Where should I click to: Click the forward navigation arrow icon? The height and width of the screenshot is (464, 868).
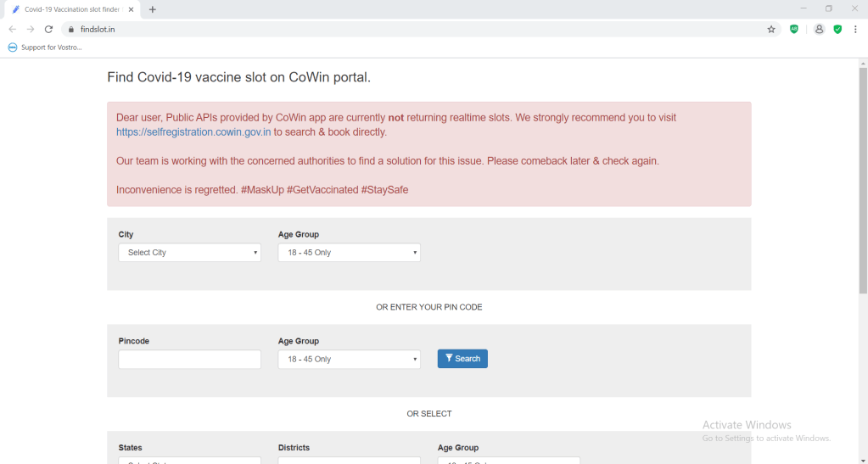point(31,29)
